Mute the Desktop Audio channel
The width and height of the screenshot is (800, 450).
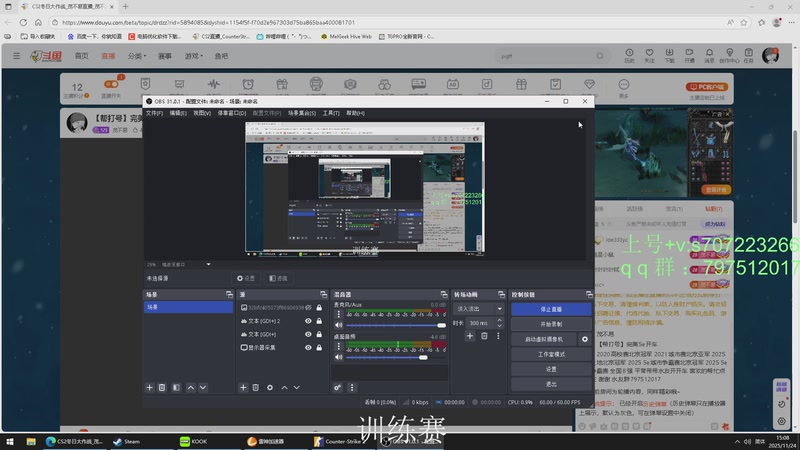[x=338, y=357]
